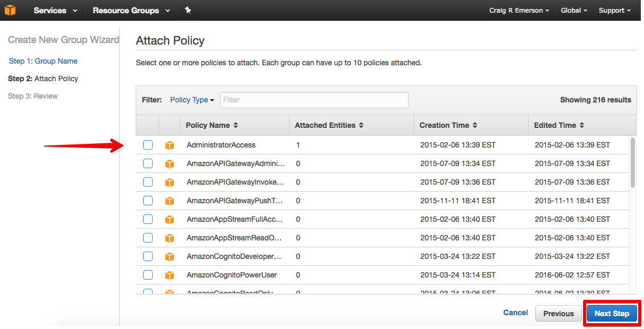Click the Attached Entities column header
Viewport: 644px width, 329px height.
pos(351,125)
